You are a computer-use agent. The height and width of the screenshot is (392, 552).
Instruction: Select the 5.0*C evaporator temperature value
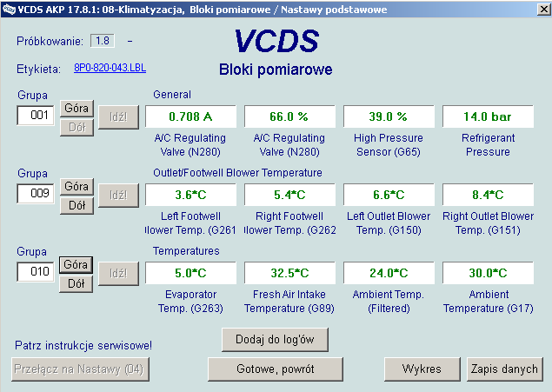[x=190, y=273]
